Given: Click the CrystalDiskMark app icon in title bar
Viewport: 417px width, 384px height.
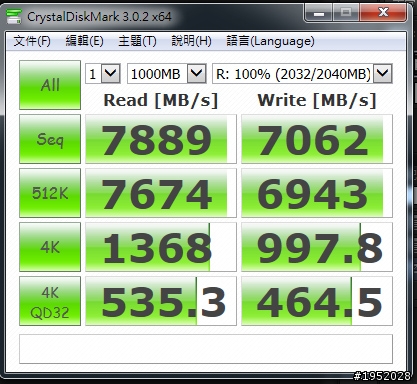Looking at the screenshot, I should point(14,16).
